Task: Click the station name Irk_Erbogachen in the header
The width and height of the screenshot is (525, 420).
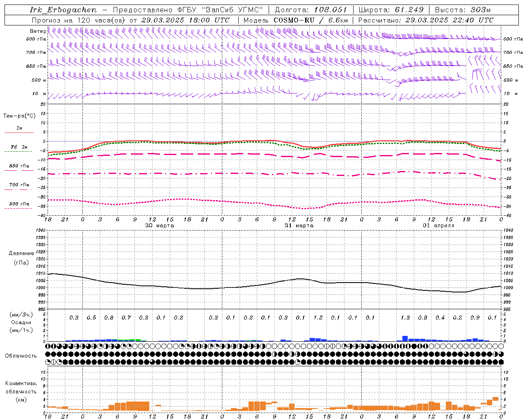Action: (64, 10)
